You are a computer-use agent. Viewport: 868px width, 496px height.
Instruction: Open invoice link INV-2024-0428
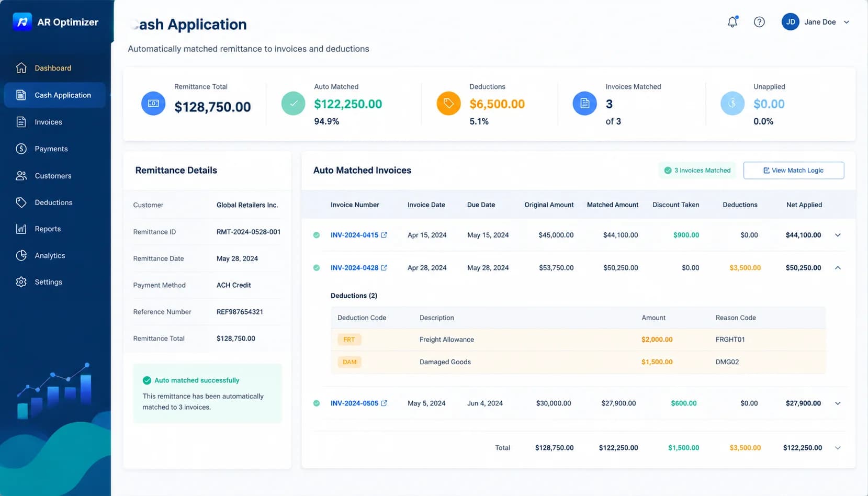(354, 267)
